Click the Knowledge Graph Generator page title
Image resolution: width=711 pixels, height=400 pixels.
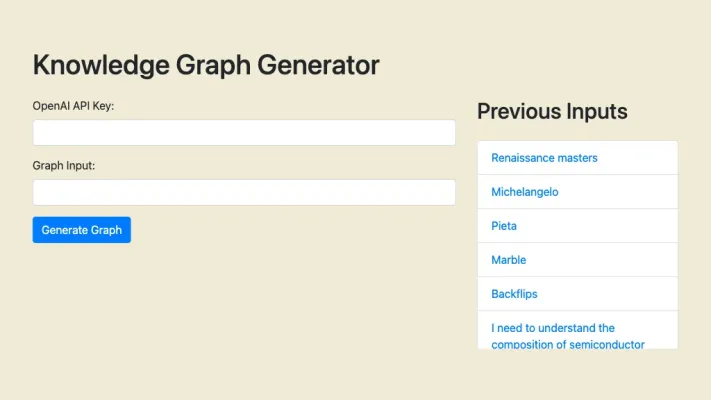(x=206, y=65)
